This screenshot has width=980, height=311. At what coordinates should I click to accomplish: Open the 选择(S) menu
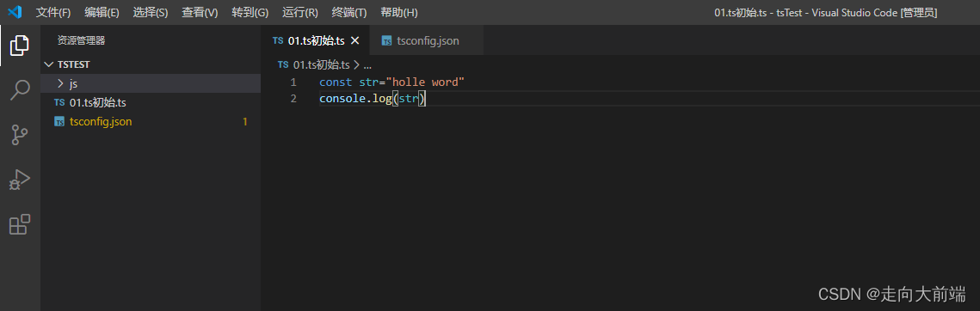click(151, 13)
